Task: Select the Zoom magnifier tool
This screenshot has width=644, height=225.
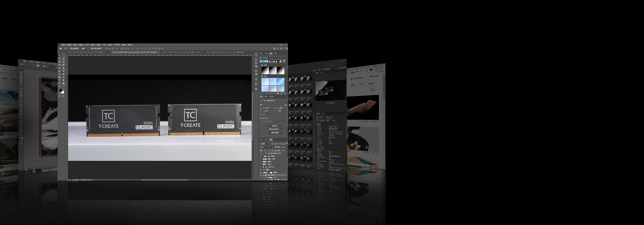Action: pyautogui.click(x=59, y=86)
